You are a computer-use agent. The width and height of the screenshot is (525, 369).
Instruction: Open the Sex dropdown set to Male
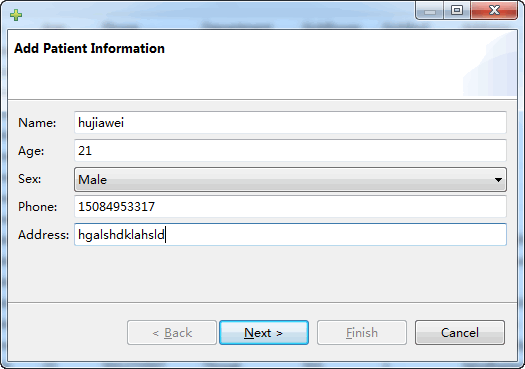pyautogui.click(x=290, y=179)
